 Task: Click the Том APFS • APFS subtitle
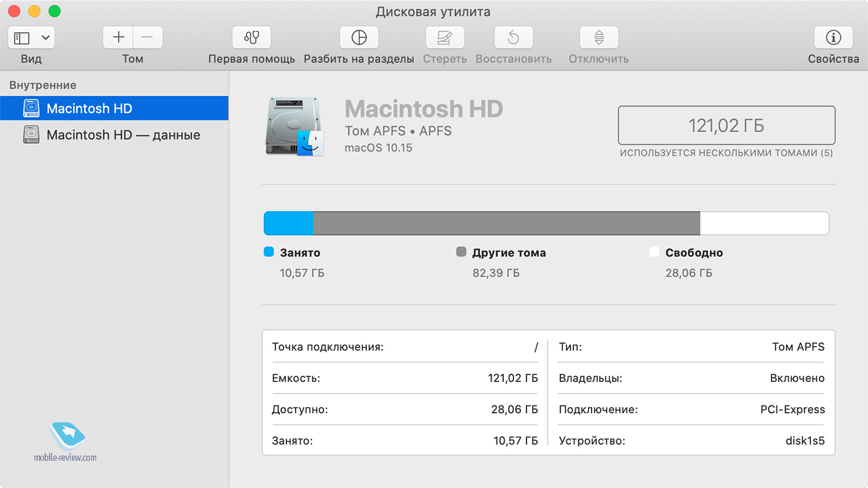point(398,131)
